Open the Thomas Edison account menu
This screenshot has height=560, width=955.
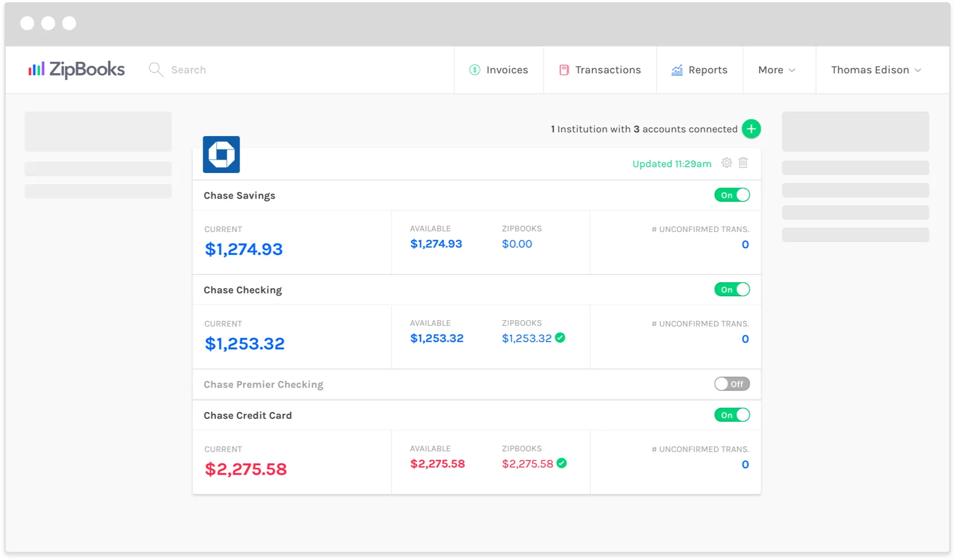point(875,70)
